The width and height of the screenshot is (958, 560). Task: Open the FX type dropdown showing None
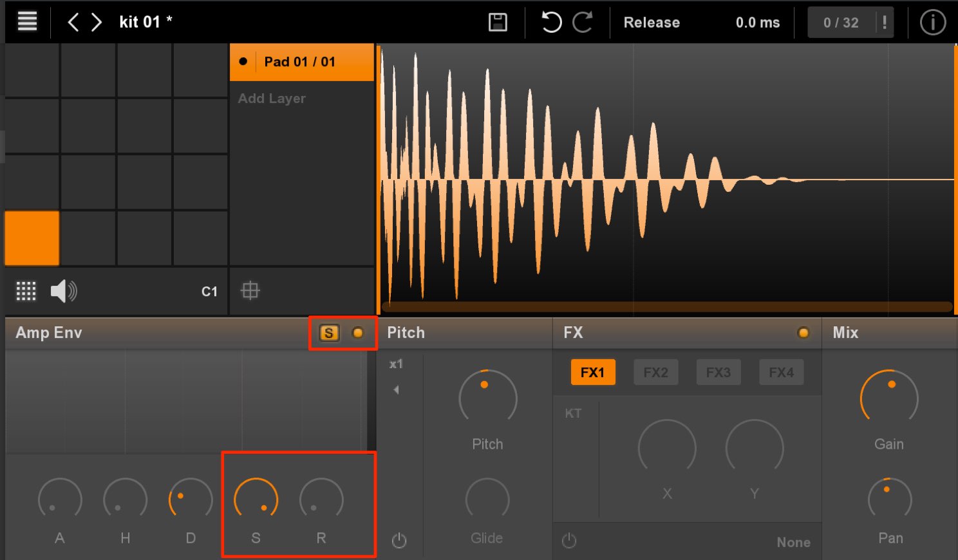pos(793,543)
